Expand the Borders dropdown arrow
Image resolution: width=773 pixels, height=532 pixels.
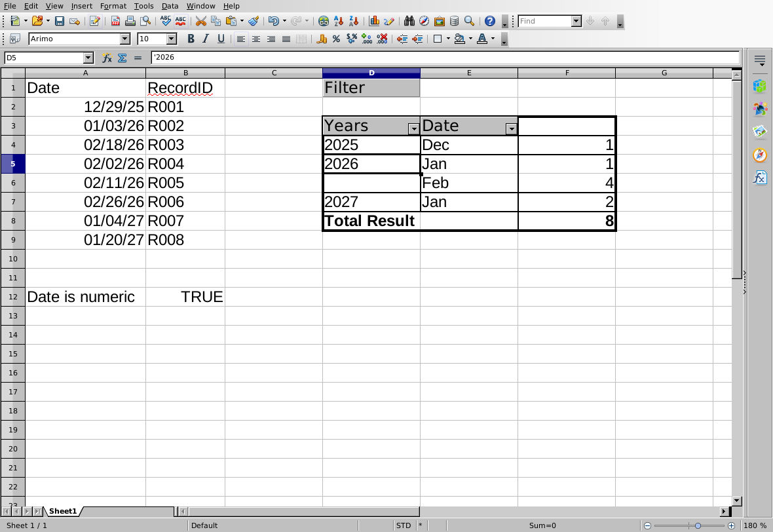pos(448,39)
